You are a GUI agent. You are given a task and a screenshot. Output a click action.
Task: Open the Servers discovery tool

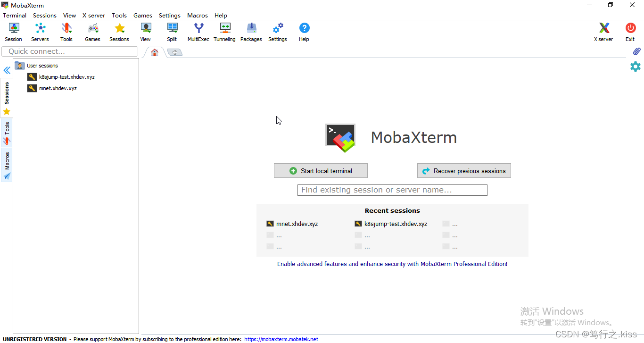(x=40, y=32)
